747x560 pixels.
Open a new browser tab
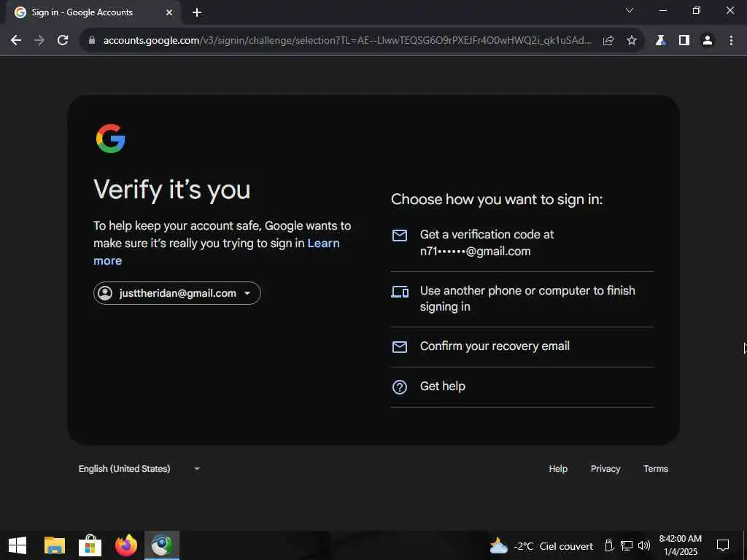[x=197, y=12]
